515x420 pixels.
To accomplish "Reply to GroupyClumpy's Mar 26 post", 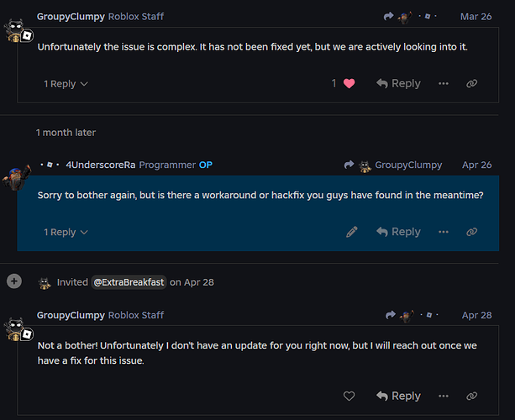I will [x=398, y=83].
